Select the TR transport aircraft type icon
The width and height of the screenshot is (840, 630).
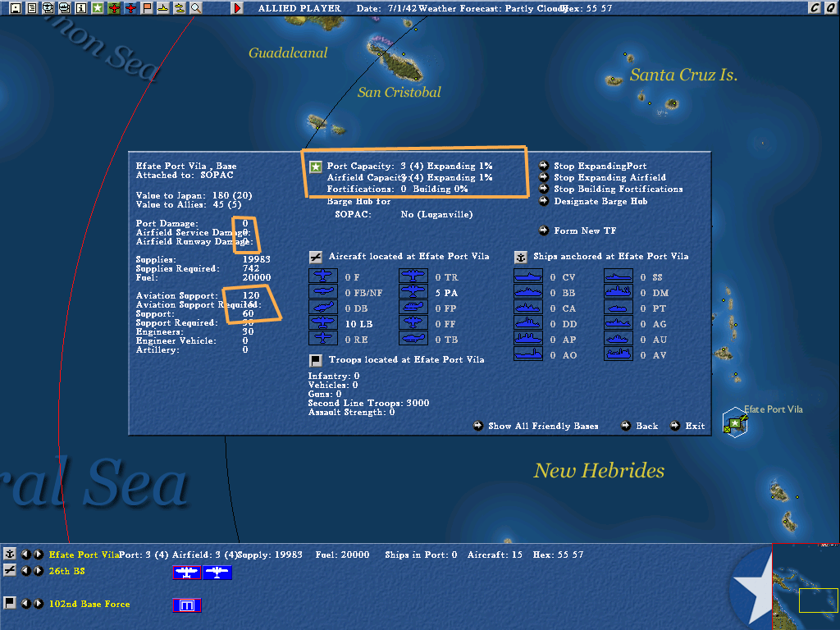pyautogui.click(x=413, y=276)
